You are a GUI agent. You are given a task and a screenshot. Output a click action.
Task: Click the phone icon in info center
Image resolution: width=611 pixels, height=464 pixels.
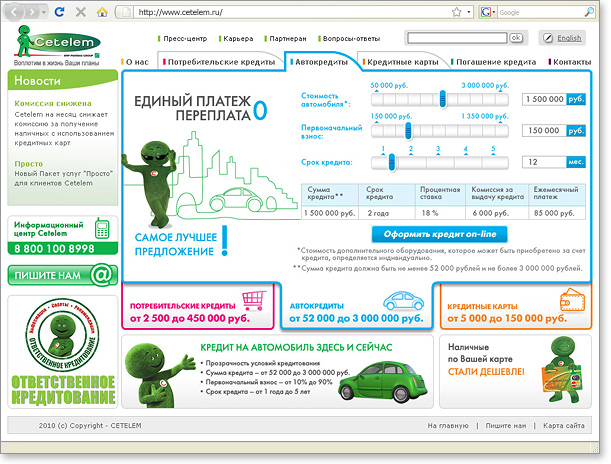click(x=102, y=228)
